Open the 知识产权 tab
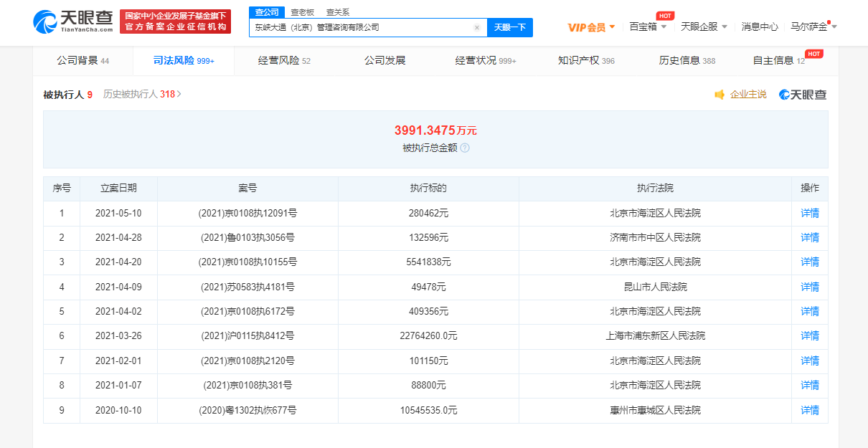The width and height of the screenshot is (868, 448). click(586, 61)
